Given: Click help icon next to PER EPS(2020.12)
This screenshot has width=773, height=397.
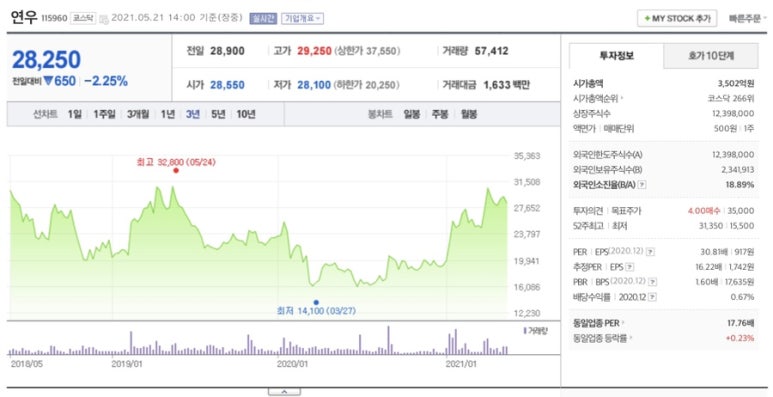Looking at the screenshot, I should tap(651, 252).
